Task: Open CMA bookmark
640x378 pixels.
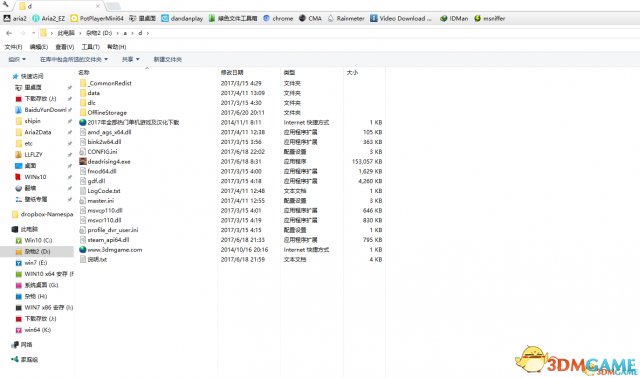Action: tap(310, 18)
